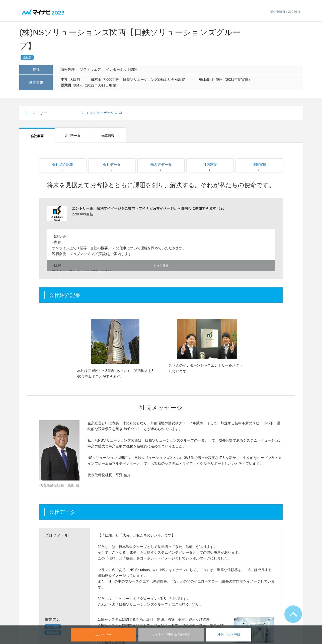Click the 事業内容 row label

pyautogui.click(x=52, y=619)
